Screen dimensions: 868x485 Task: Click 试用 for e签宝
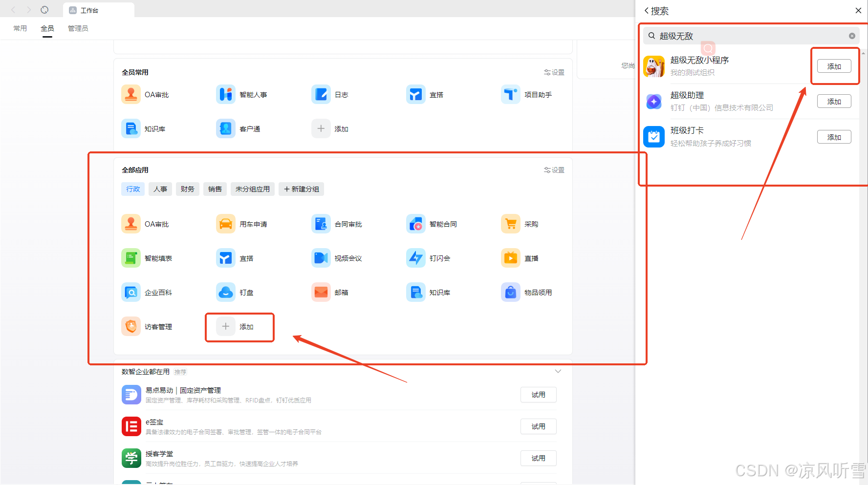539,426
